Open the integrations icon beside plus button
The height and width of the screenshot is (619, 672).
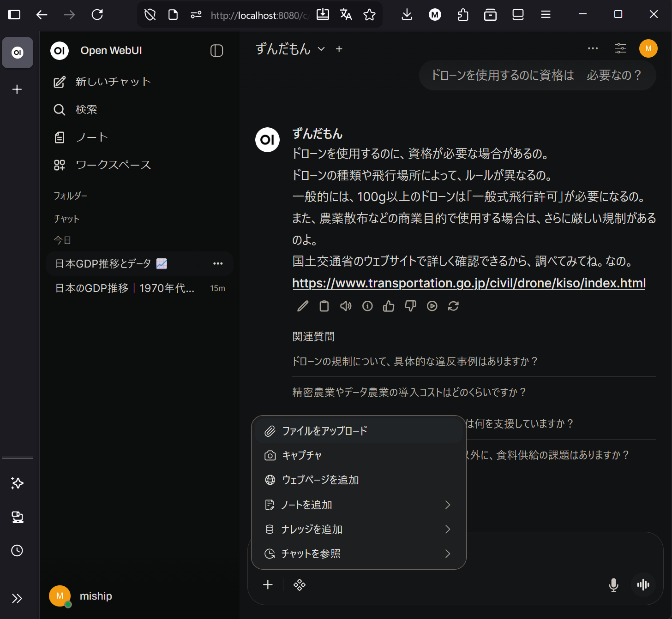click(300, 585)
